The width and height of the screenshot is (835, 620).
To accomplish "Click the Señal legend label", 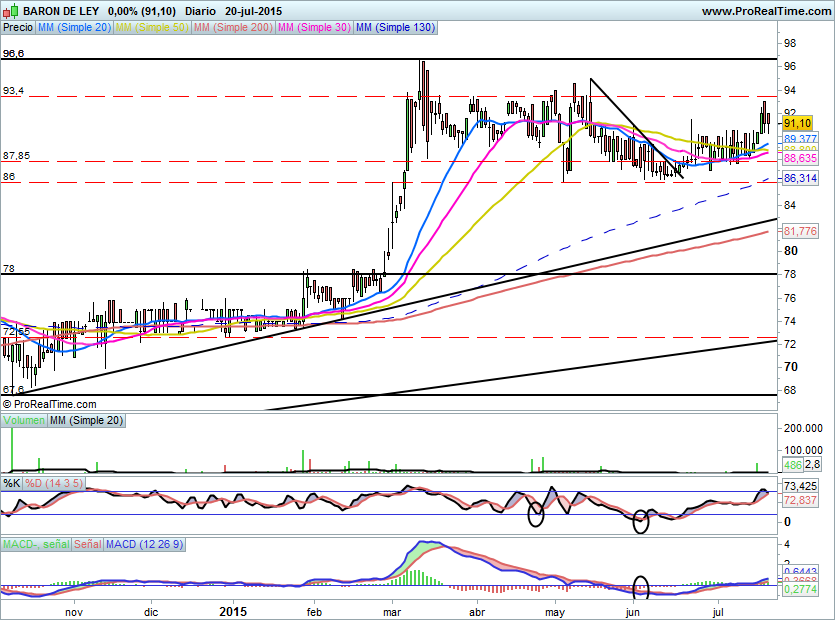I will (87, 544).
